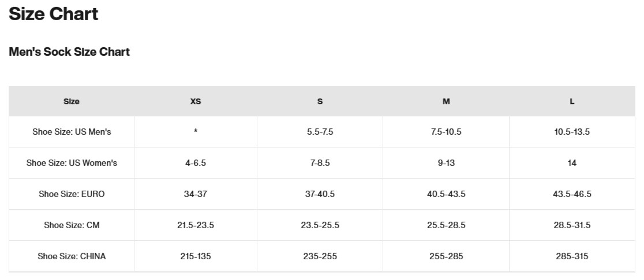Click the Shoe Size: CHINA row label
The width and height of the screenshot is (644, 280).
click(72, 256)
